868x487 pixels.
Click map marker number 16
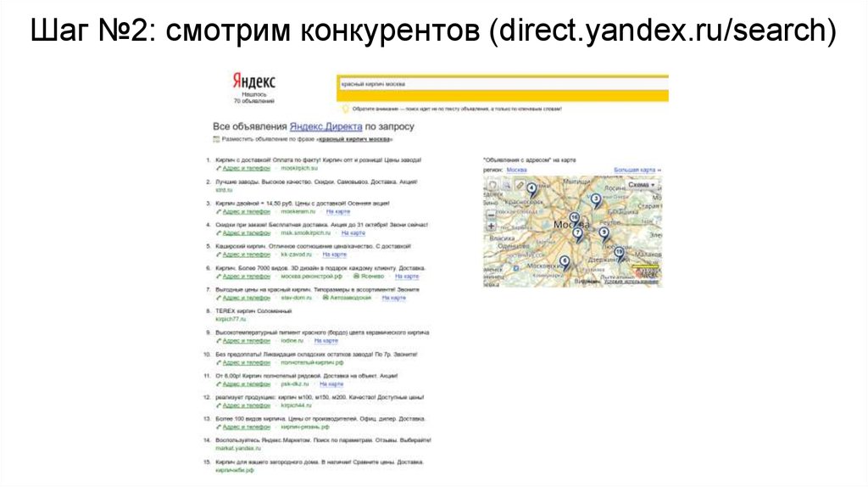(575, 218)
